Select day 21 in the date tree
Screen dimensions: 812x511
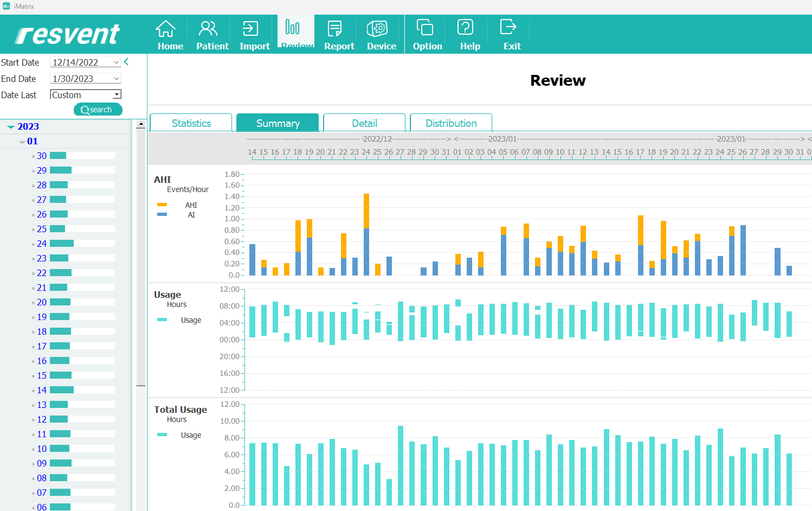tap(42, 288)
